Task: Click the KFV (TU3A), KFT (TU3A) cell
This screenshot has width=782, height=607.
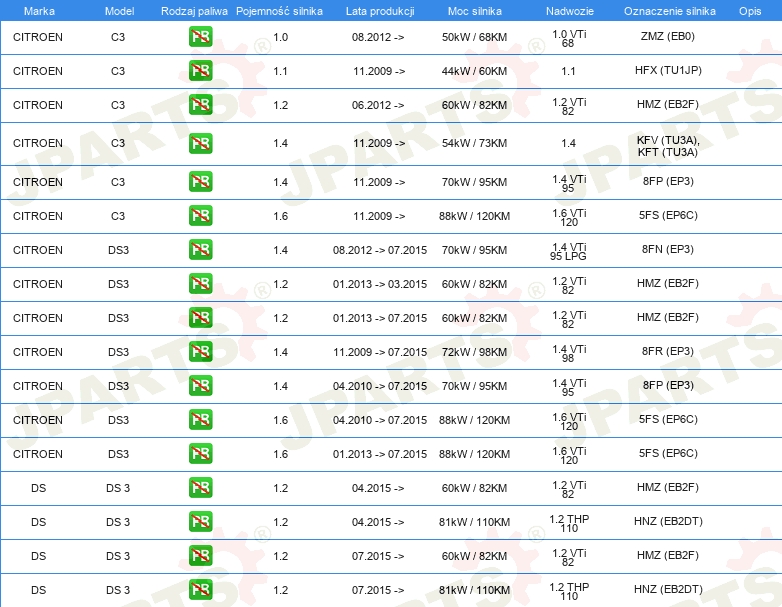Action: (x=668, y=146)
